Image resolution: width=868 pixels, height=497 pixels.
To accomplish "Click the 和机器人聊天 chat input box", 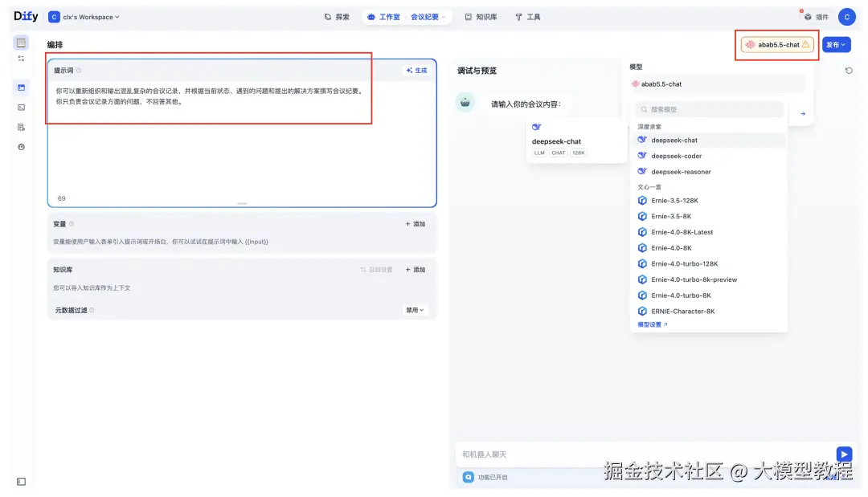I will click(645, 454).
